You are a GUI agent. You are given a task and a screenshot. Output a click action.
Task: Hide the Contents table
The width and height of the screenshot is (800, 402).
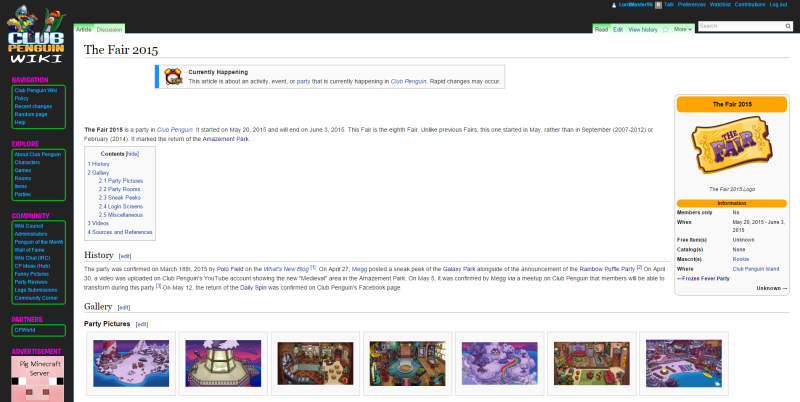point(132,154)
